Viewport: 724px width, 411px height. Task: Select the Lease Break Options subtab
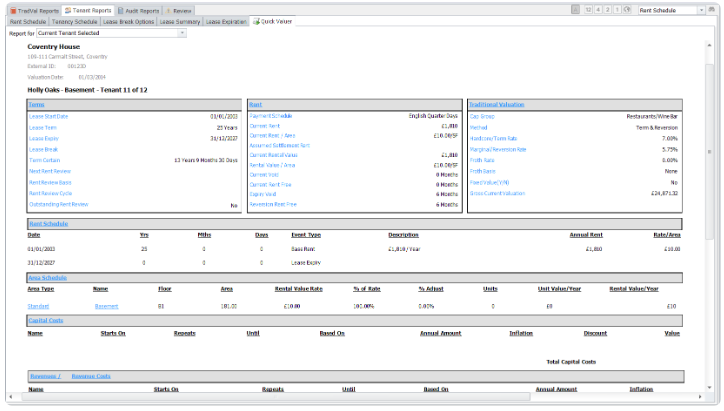(x=127, y=21)
